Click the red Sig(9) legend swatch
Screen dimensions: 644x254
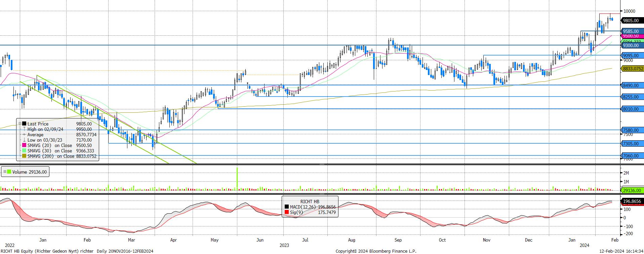pos(286,212)
